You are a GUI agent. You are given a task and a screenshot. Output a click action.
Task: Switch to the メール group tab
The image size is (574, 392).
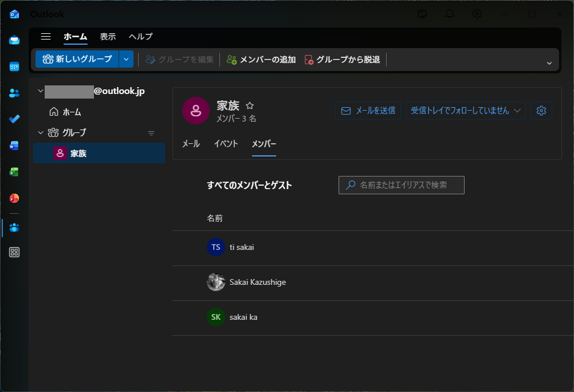coord(191,144)
